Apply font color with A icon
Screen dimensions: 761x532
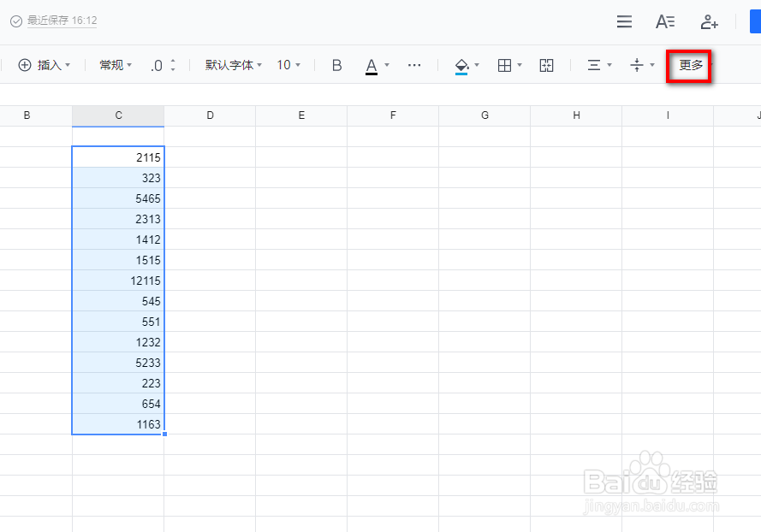point(372,66)
